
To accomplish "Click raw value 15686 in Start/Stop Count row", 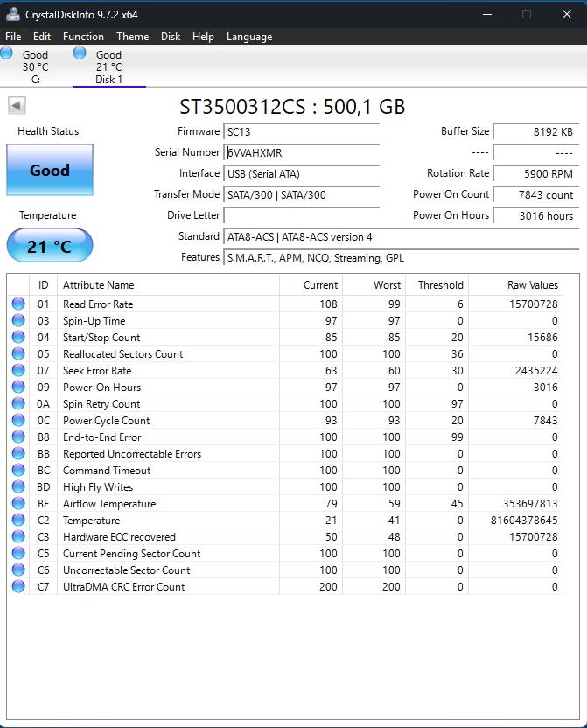I will (x=542, y=338).
